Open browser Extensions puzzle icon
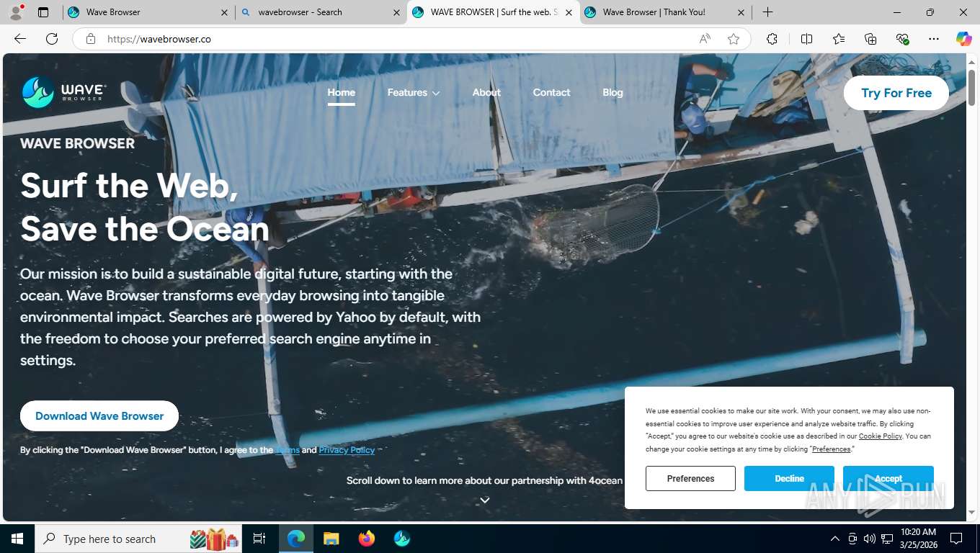This screenshot has width=980, height=553. [x=772, y=39]
